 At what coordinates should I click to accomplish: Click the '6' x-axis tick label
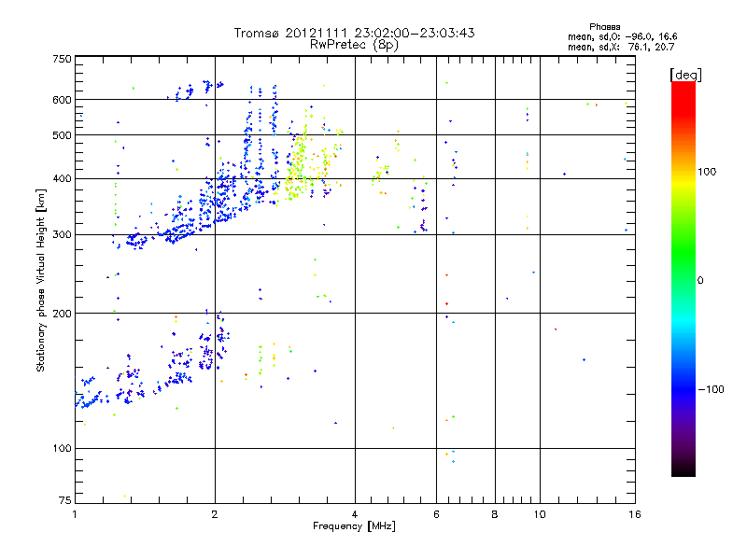pyautogui.click(x=436, y=514)
